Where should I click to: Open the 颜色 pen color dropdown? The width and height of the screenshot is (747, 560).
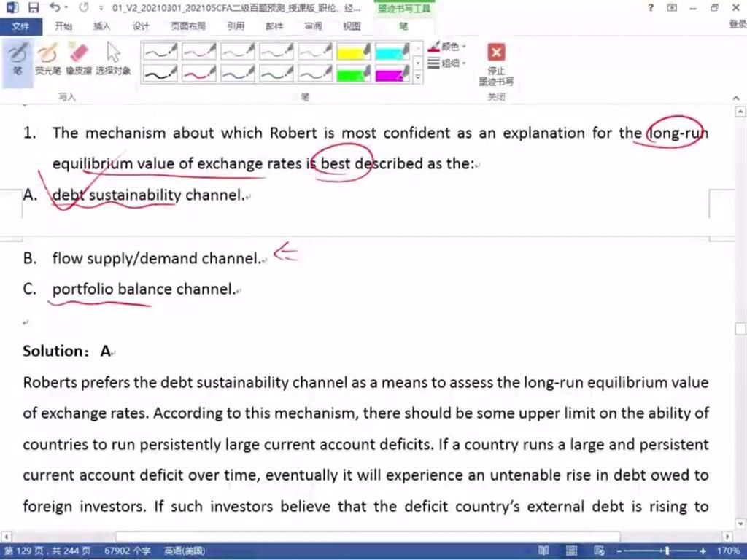447,47
